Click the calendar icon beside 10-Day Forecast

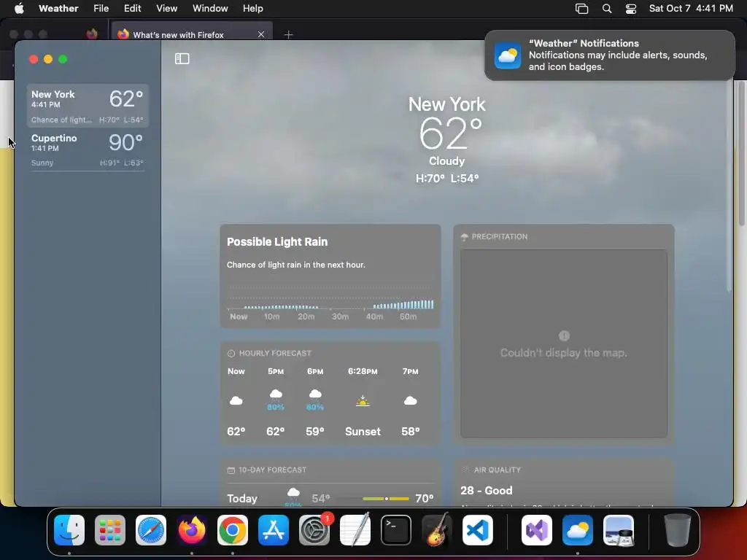click(231, 470)
